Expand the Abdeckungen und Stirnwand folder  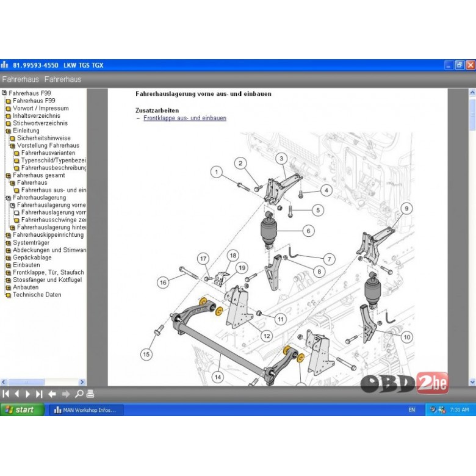point(9,250)
